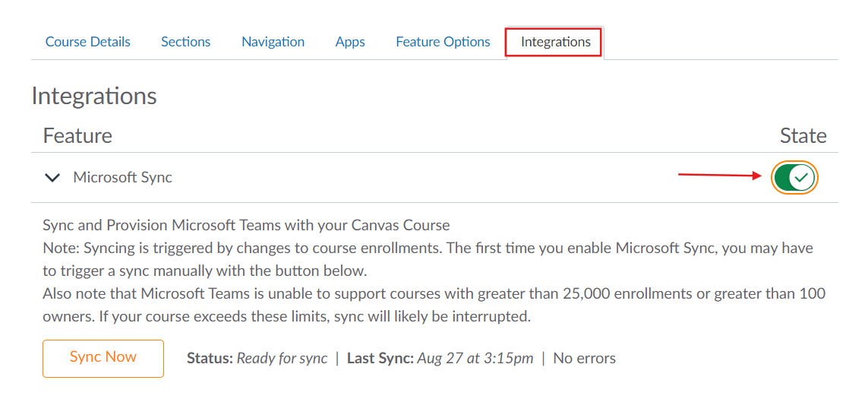Click the Microsoft Sync feature label
Viewport: 868px width, 399px height.
click(122, 177)
